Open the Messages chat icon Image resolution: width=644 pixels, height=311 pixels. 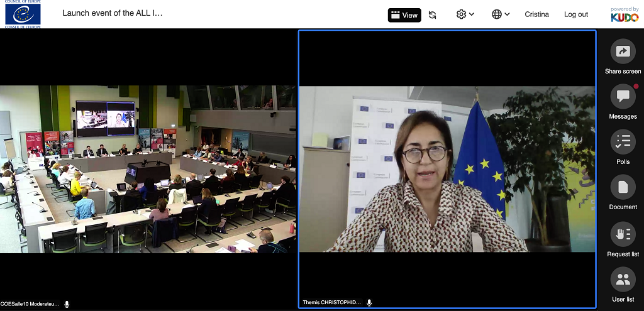(623, 96)
